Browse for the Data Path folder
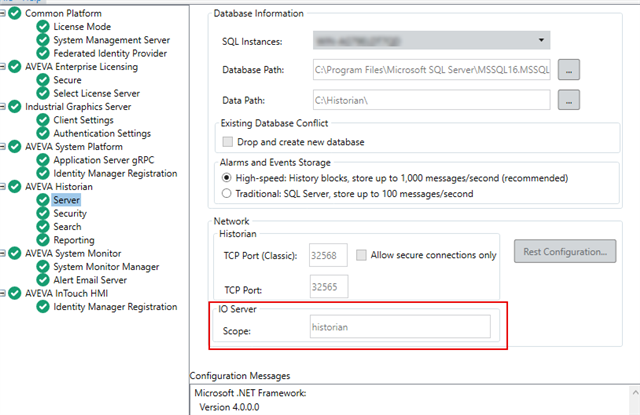The width and height of the screenshot is (640, 415). [569, 100]
